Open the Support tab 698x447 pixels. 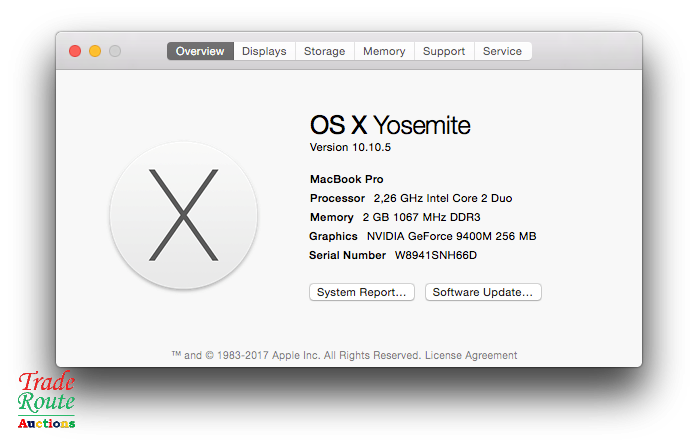444,51
